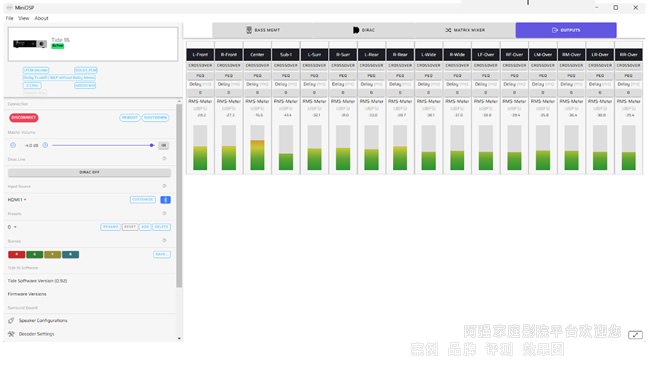Open the HDMI 1 input source dropdown

(17, 200)
